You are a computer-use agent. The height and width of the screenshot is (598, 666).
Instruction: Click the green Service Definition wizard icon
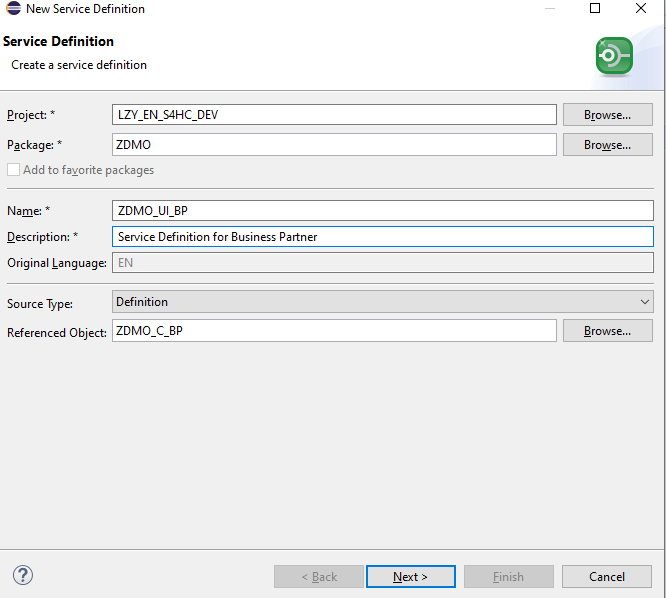click(613, 57)
